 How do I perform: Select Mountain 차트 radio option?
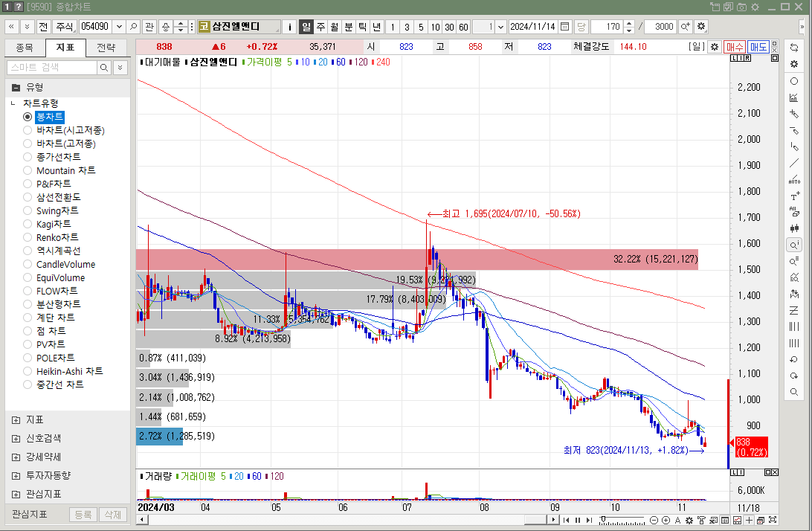click(x=28, y=170)
